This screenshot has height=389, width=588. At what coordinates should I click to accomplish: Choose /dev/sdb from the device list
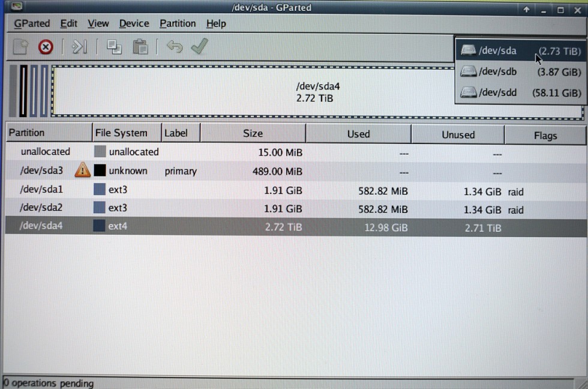point(520,71)
